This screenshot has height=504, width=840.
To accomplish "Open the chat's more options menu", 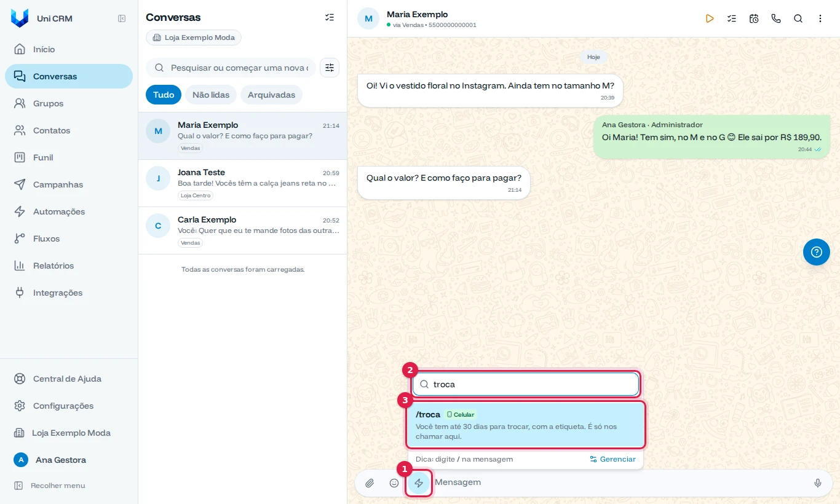I will (x=820, y=18).
